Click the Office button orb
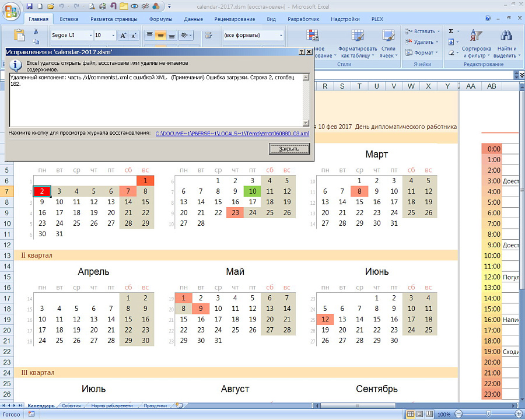Screen dimensions: 525x420 (x=10, y=10)
